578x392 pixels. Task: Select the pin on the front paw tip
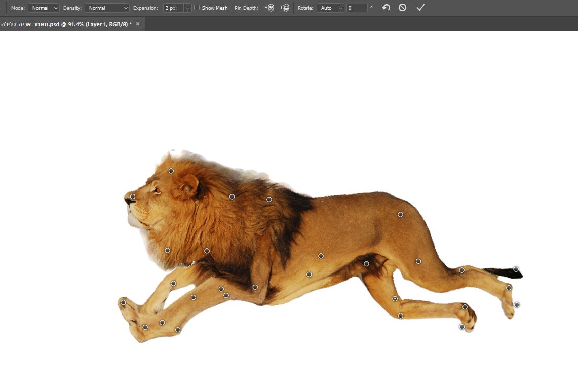tap(123, 302)
